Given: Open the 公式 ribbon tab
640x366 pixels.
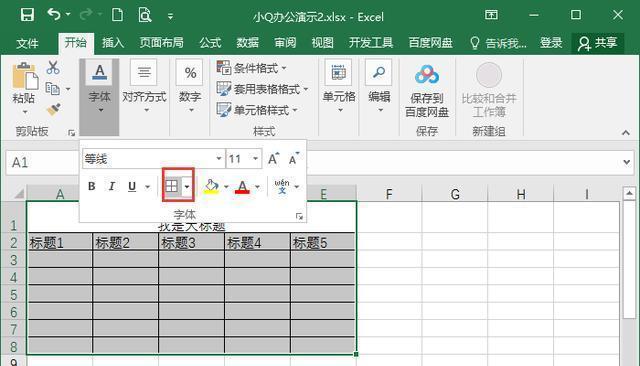Looking at the screenshot, I should coord(210,43).
